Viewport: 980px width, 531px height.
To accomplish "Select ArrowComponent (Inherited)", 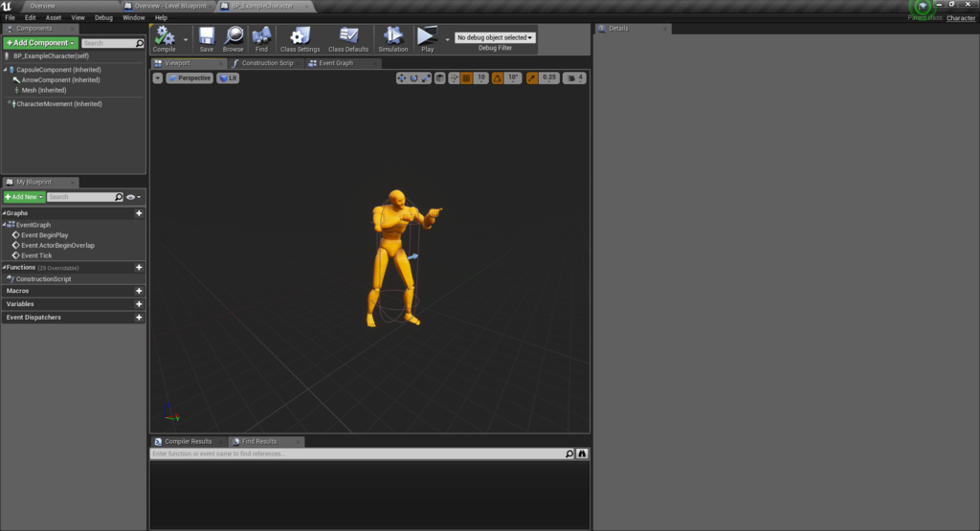I will [60, 80].
